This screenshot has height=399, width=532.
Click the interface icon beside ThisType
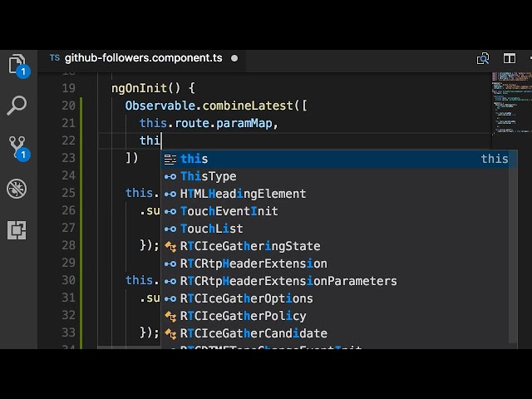tap(170, 176)
